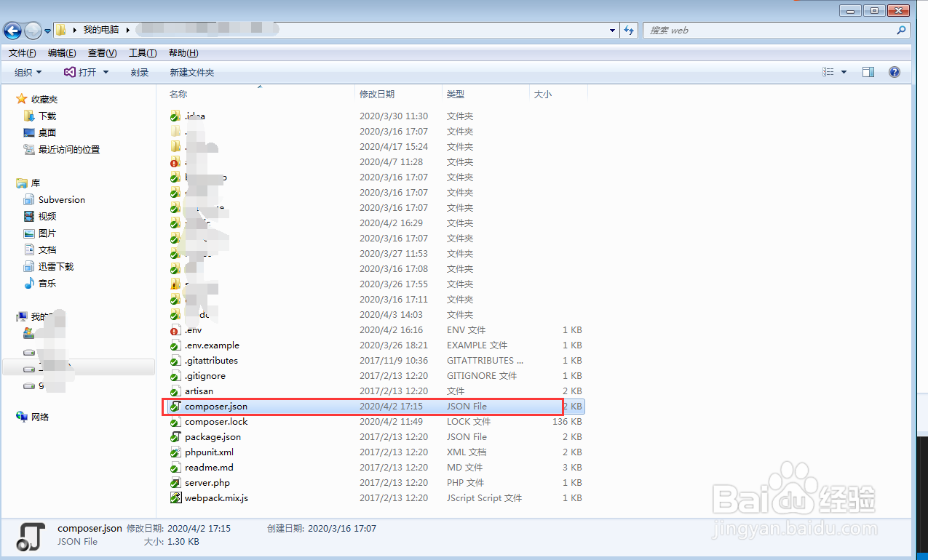Select the composer.lock file icon
Image resolution: width=928 pixels, height=560 pixels.
pyautogui.click(x=175, y=422)
